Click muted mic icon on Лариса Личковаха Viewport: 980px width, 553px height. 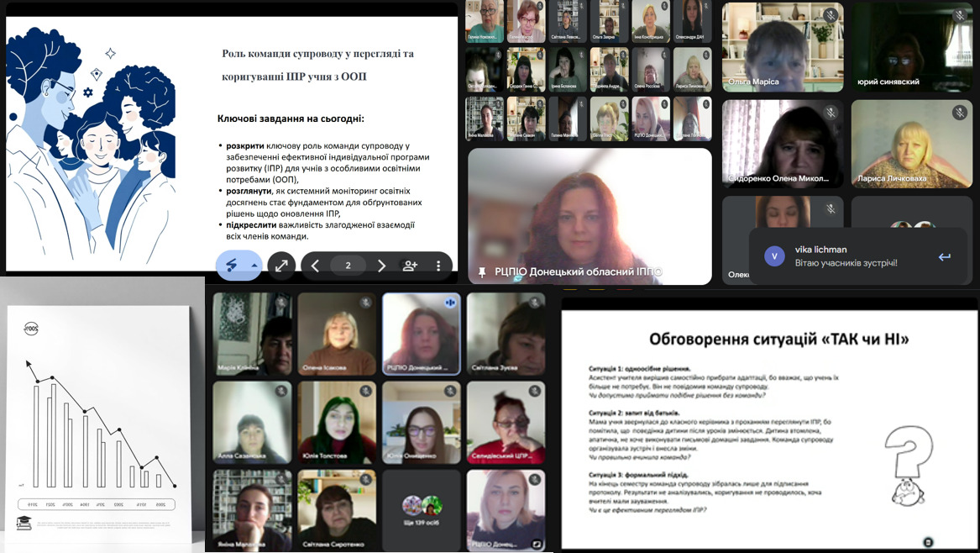[x=960, y=113]
